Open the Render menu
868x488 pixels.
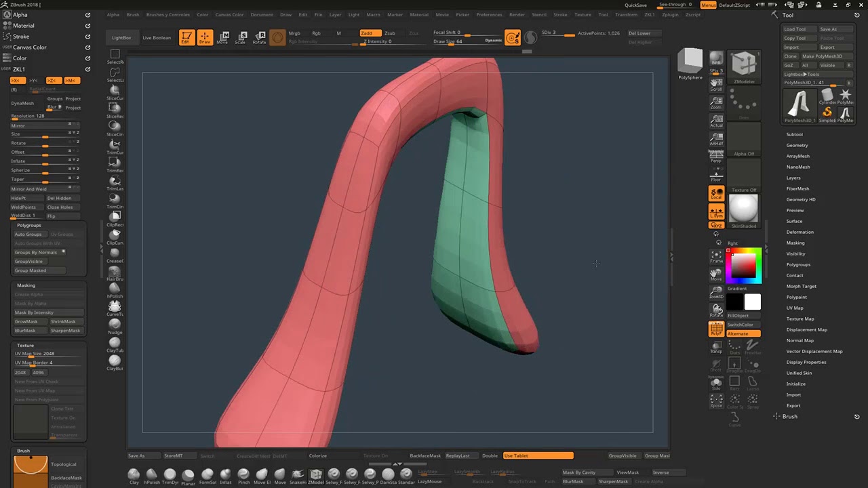517,14
